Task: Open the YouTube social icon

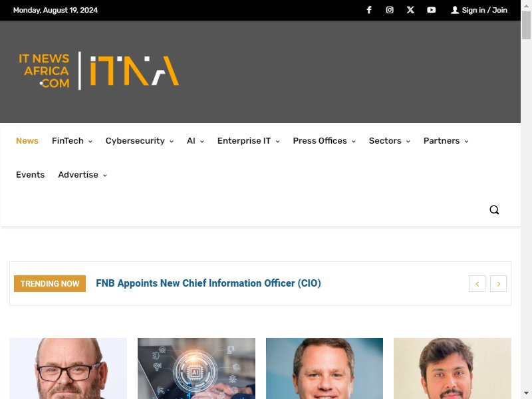Action: click(431, 10)
